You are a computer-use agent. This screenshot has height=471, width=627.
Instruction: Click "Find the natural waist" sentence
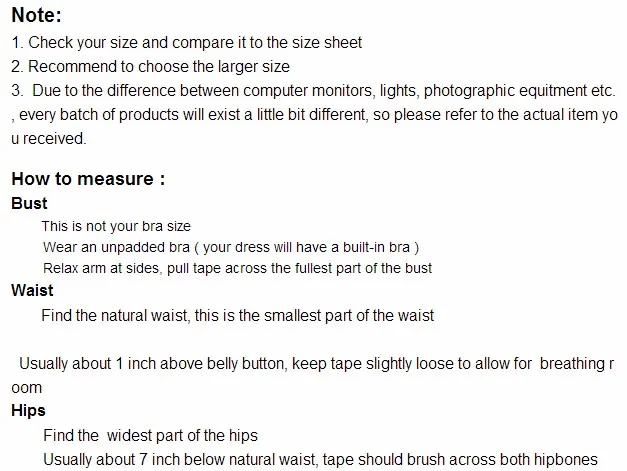[x=238, y=315]
